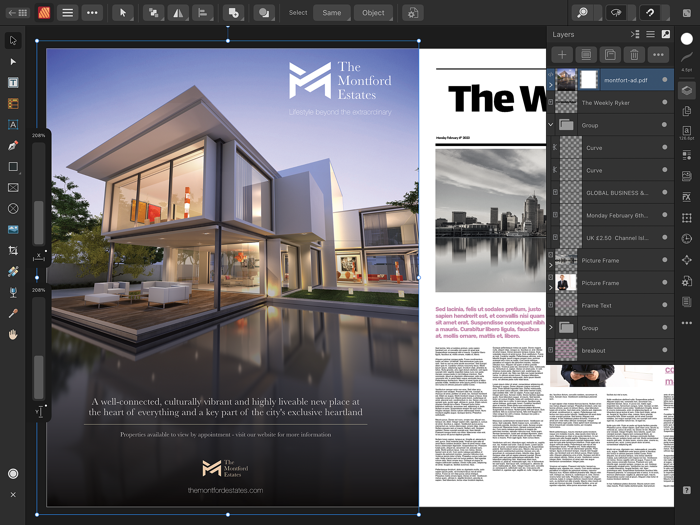Open the view mode eye options
This screenshot has width=700, height=525.
[617, 12]
